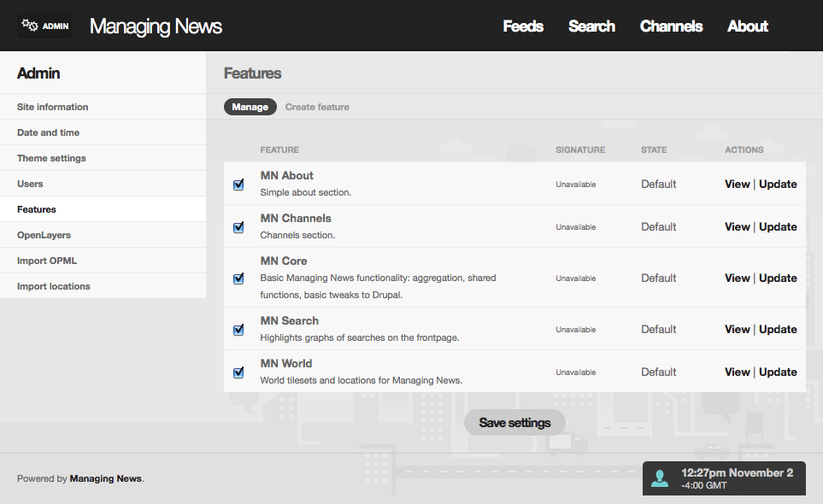Disable the MN Core feature checkbox

click(238, 278)
